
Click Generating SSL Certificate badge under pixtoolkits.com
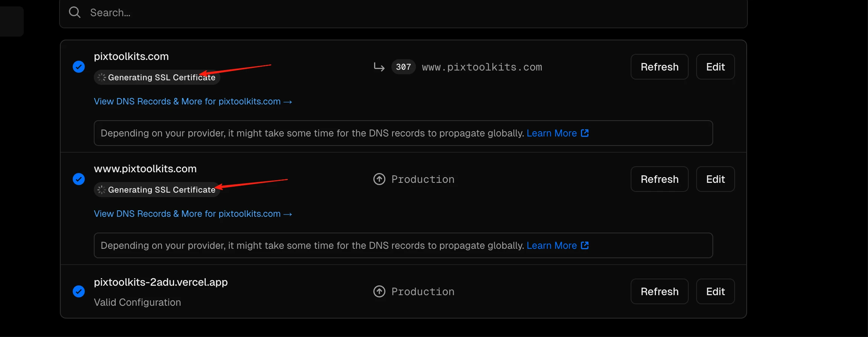pos(157,77)
